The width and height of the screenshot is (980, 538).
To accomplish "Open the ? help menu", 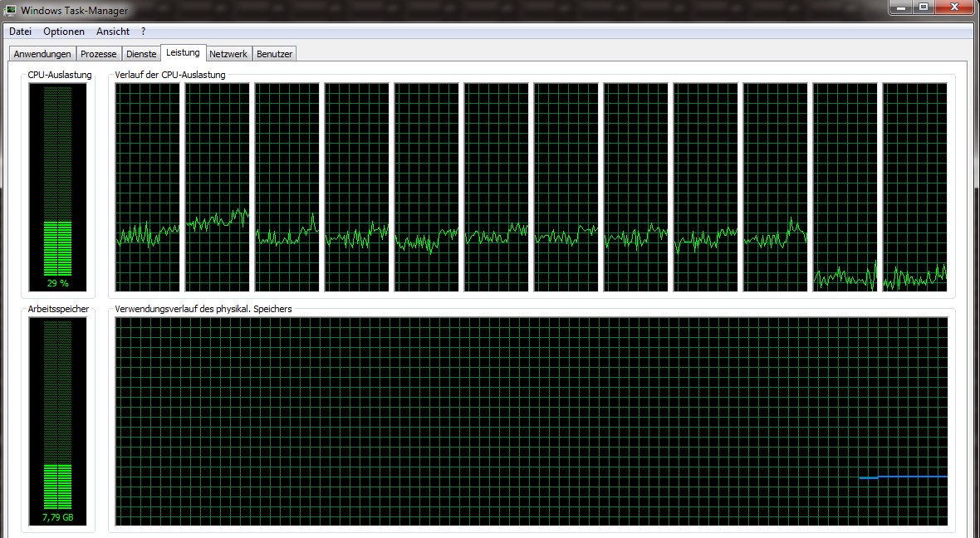I will click(x=143, y=32).
